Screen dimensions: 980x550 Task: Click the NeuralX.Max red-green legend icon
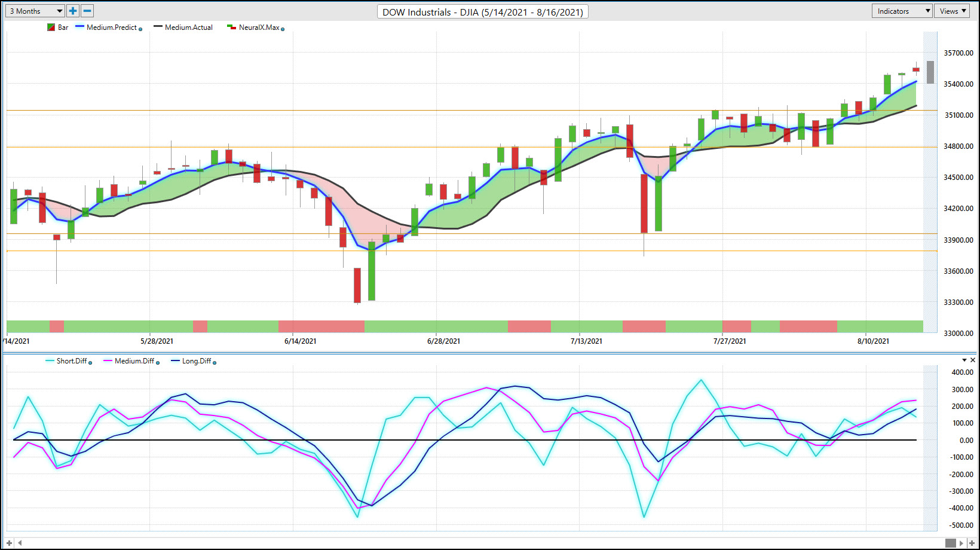231,27
